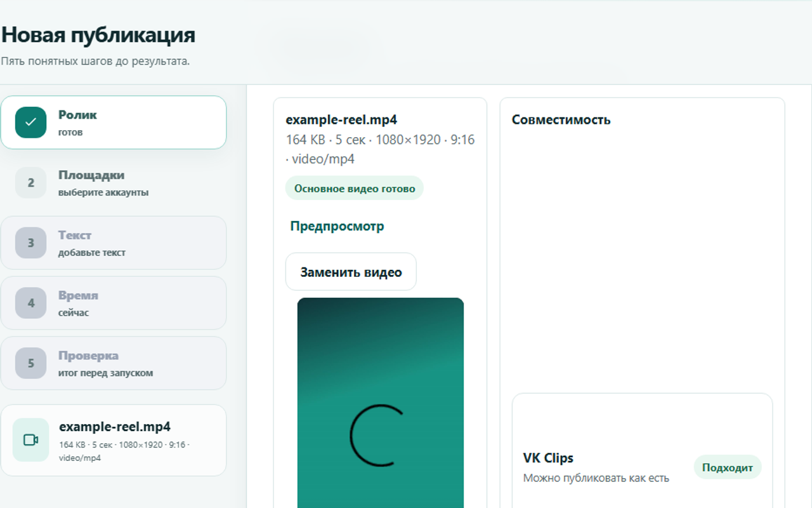Image resolution: width=812 pixels, height=508 pixels.
Task: Click the Новая публикация page title
Action: point(98,35)
